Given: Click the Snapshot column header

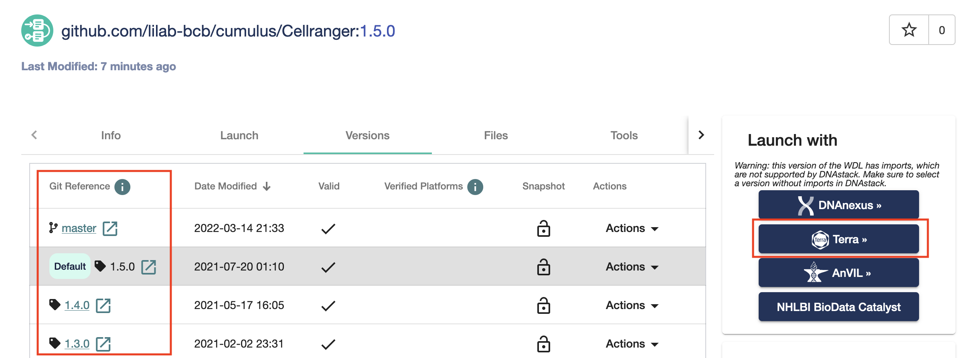Looking at the screenshot, I should pos(543,186).
